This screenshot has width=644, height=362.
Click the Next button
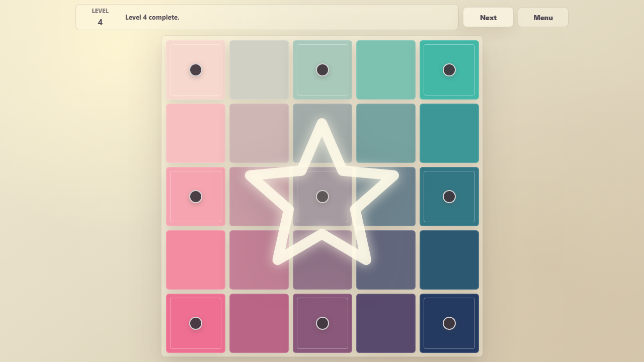pos(488,17)
